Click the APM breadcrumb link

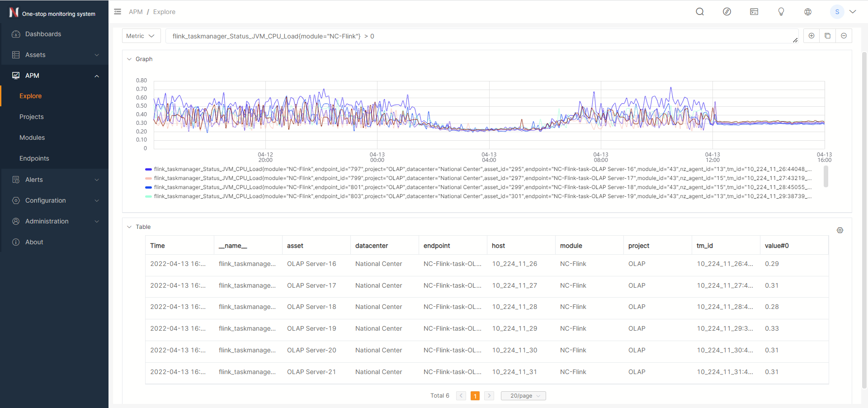(x=135, y=12)
